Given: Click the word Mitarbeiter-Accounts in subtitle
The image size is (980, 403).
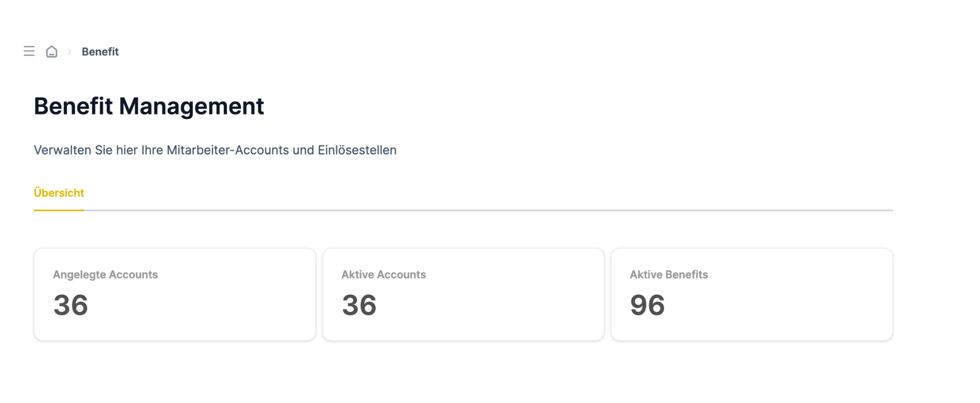Looking at the screenshot, I should coord(228,150).
